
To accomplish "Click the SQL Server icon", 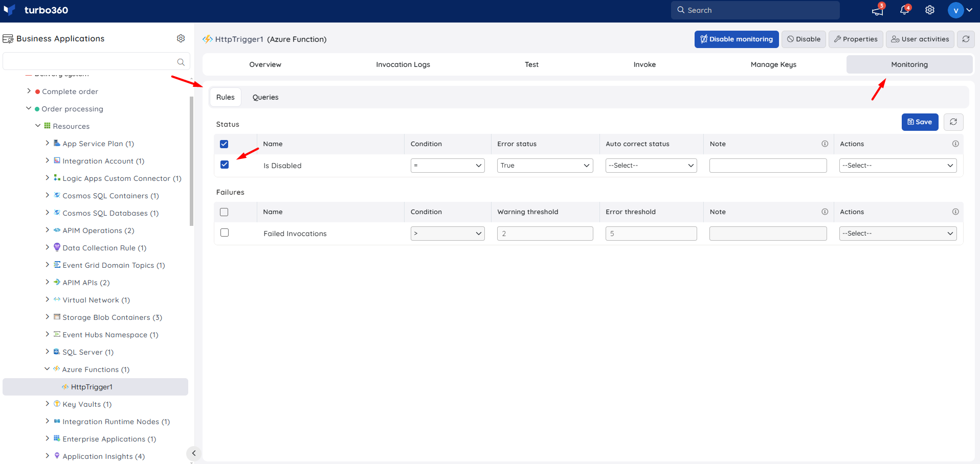I will tap(57, 352).
